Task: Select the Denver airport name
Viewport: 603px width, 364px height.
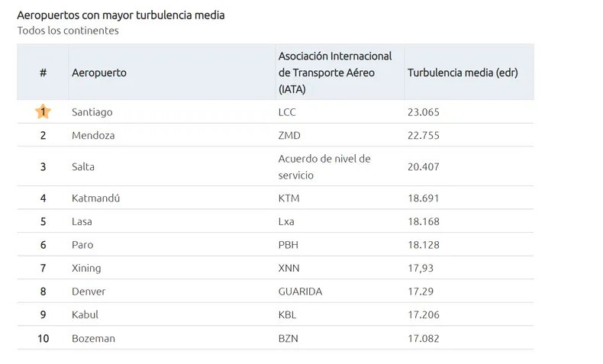Action: pyautogui.click(x=89, y=292)
